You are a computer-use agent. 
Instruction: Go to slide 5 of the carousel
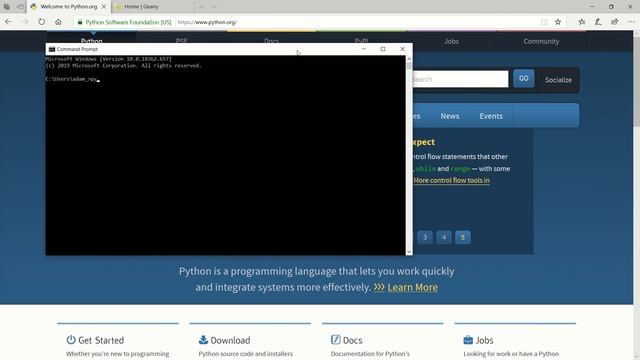[x=462, y=238]
